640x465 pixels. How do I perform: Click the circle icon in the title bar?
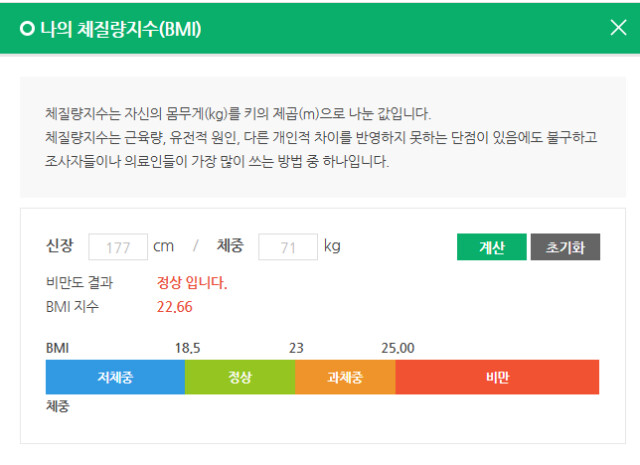pos(27,28)
